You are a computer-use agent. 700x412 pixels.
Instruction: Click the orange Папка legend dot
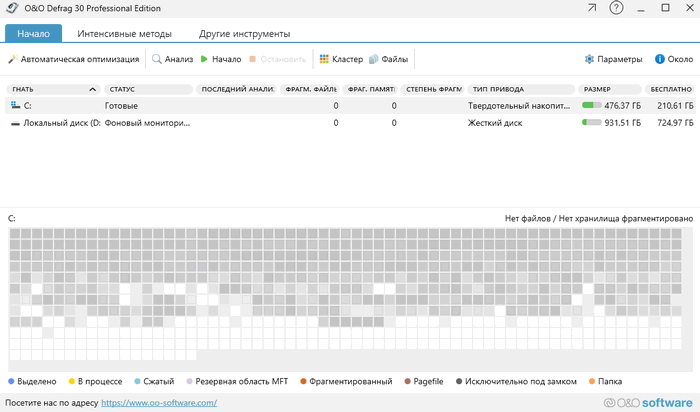pyautogui.click(x=592, y=381)
